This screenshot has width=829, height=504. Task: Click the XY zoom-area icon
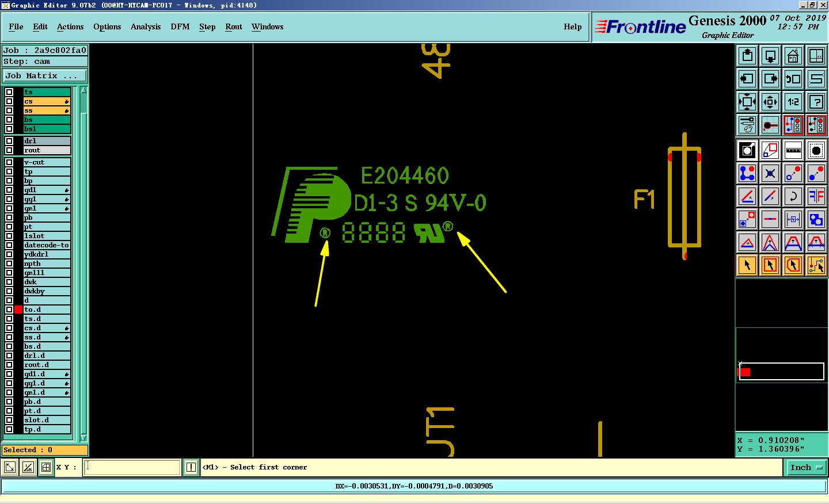pyautogui.click(x=816, y=56)
